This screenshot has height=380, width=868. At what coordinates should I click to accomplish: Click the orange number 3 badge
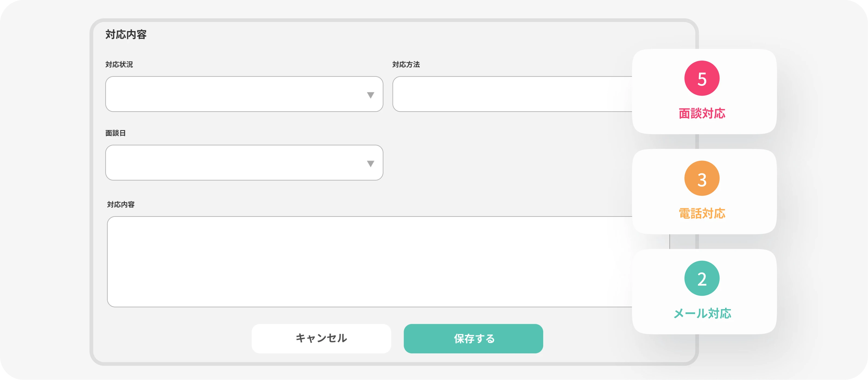pyautogui.click(x=702, y=178)
